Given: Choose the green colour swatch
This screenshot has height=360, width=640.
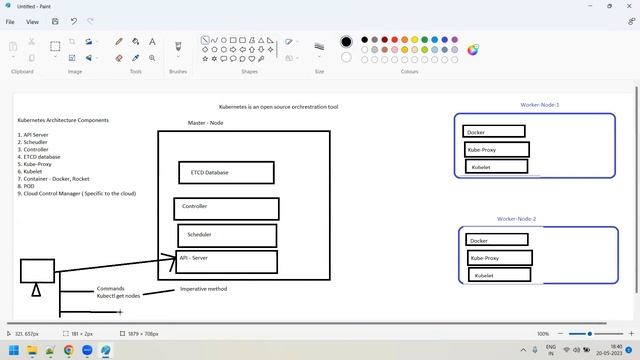Looking at the screenshot, I should click(x=424, y=40).
